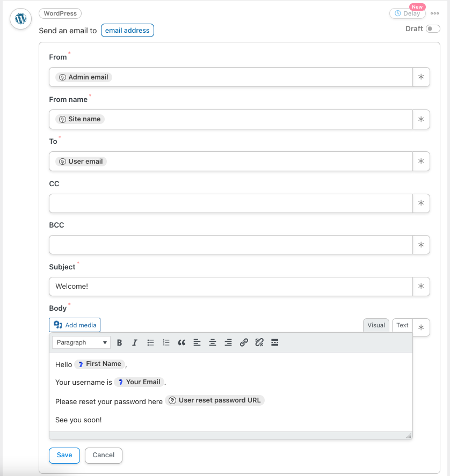Align body text left
The width and height of the screenshot is (450, 476).
click(197, 343)
